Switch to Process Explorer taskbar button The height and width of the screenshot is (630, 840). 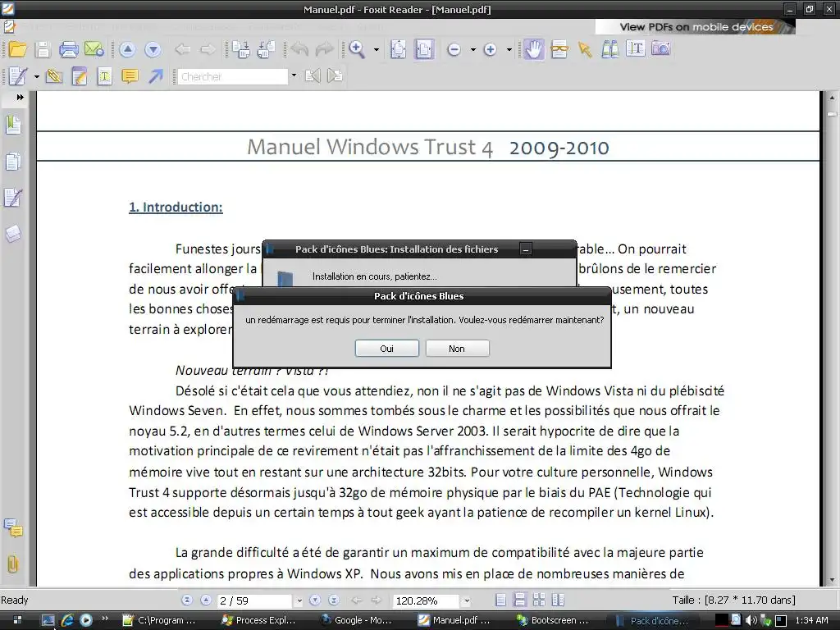[260, 620]
